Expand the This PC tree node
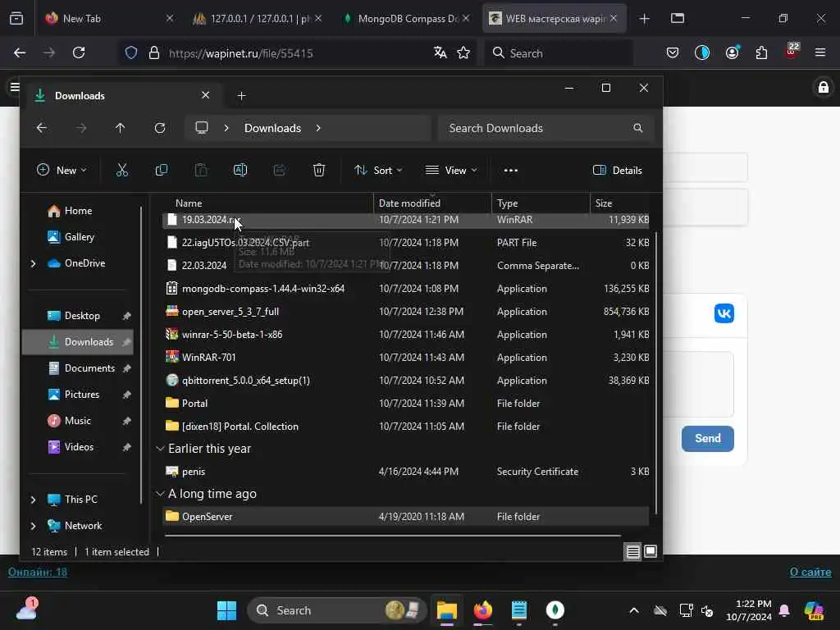 pos(33,500)
